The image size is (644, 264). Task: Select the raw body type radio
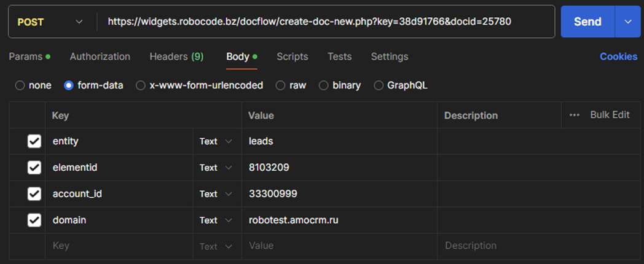[x=280, y=85]
